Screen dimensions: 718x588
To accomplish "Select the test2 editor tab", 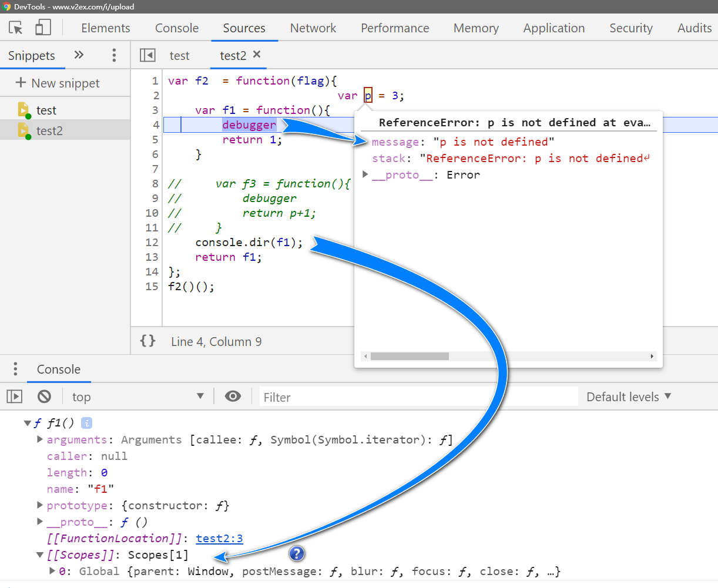I will [x=233, y=55].
